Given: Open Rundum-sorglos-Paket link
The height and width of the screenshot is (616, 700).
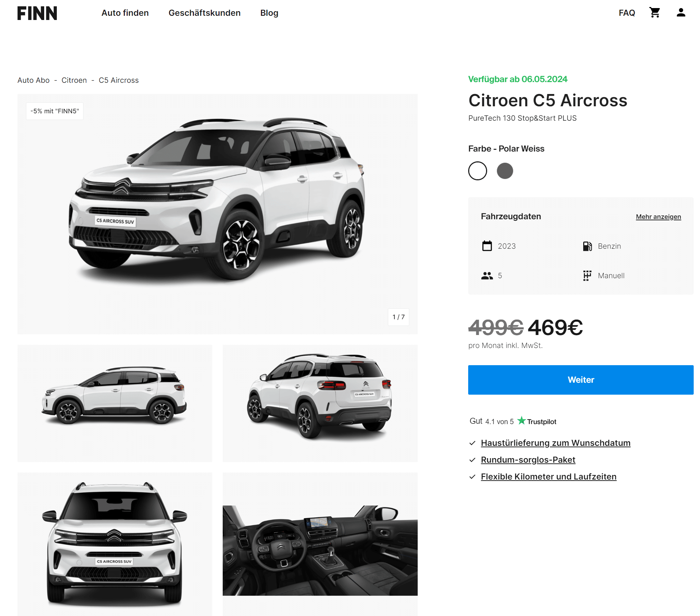Looking at the screenshot, I should click(x=528, y=460).
